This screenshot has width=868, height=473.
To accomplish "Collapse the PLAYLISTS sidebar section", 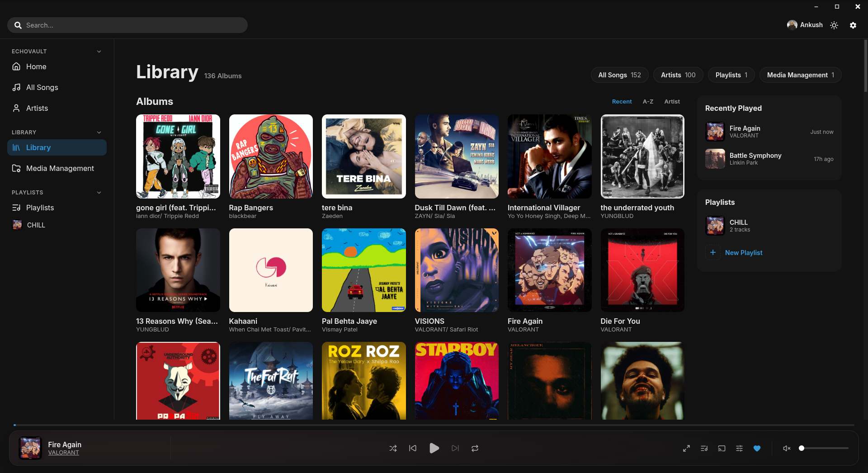I will [99, 193].
